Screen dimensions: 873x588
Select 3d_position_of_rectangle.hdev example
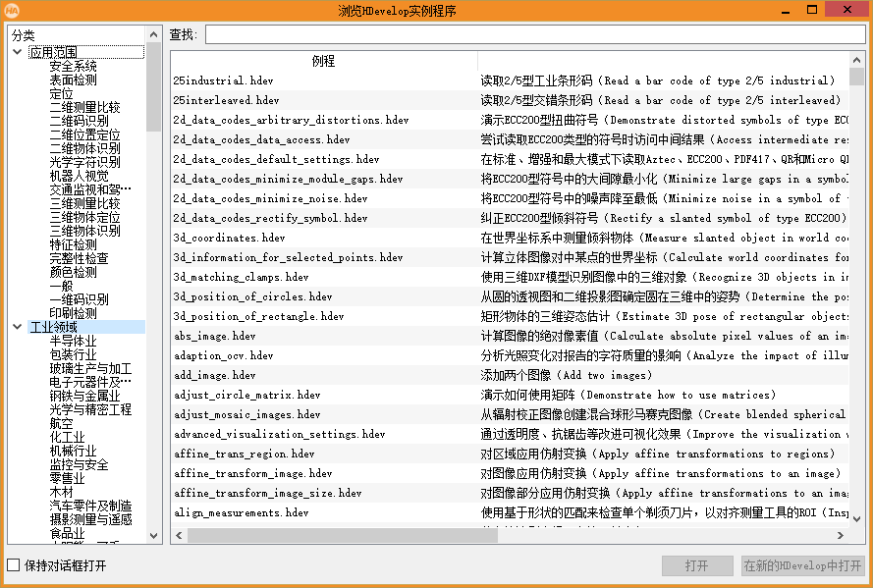click(x=258, y=316)
